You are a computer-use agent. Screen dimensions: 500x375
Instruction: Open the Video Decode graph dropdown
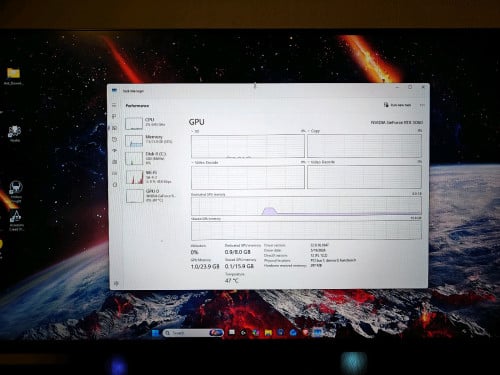[205, 163]
